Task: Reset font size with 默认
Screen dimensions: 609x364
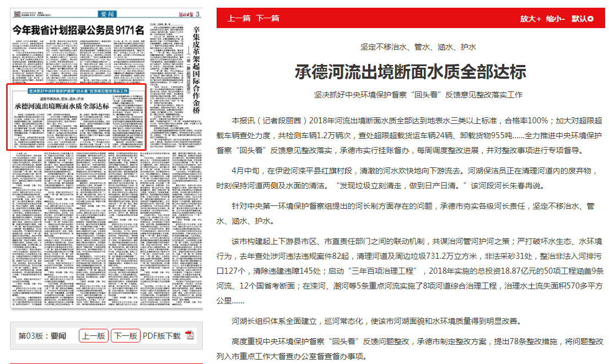Action: point(582,18)
